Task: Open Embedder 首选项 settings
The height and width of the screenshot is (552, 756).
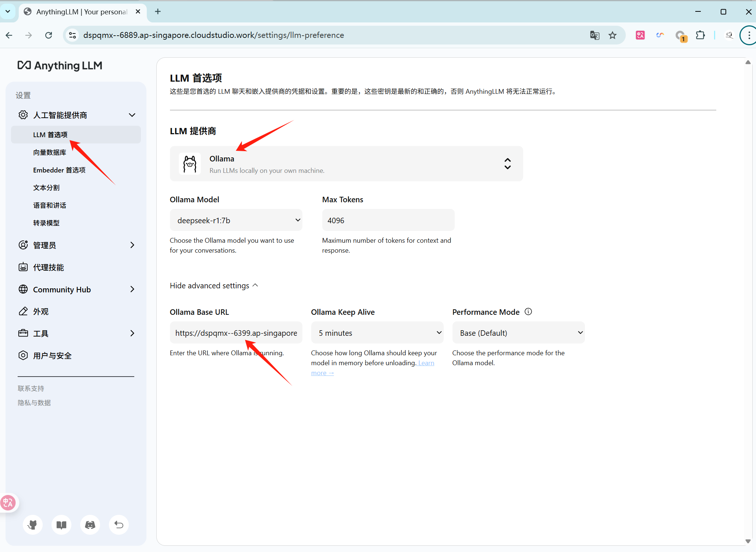Action: (x=59, y=170)
